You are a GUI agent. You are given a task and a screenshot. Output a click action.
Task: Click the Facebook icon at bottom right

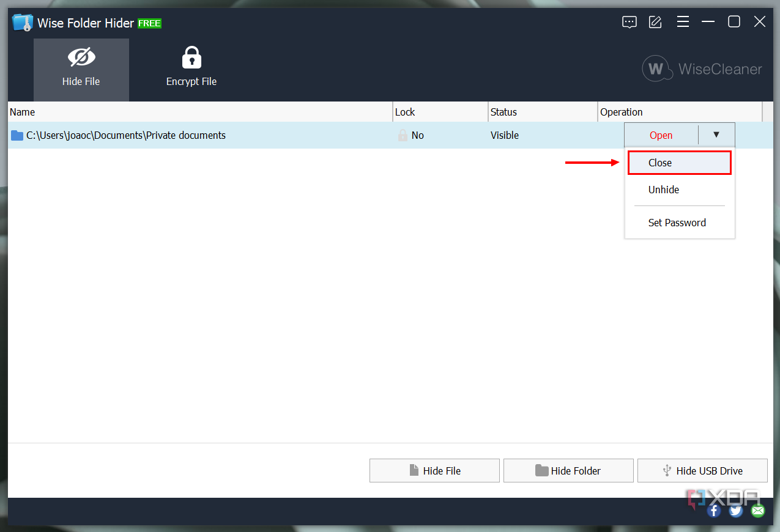[713, 510]
